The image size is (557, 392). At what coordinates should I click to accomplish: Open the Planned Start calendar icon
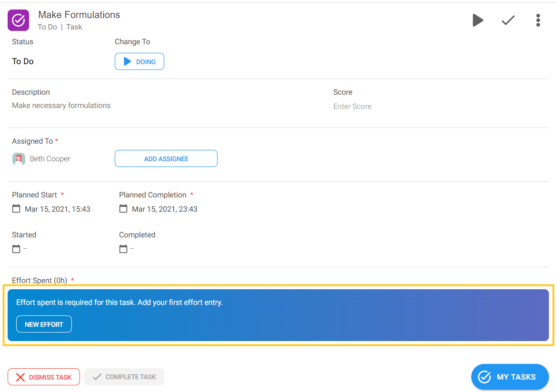click(x=16, y=208)
